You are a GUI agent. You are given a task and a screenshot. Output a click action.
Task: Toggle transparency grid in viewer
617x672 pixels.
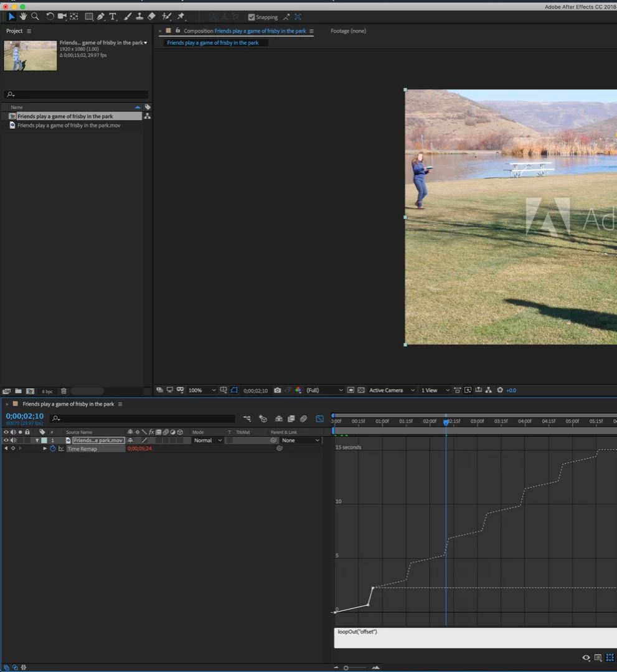(x=361, y=390)
